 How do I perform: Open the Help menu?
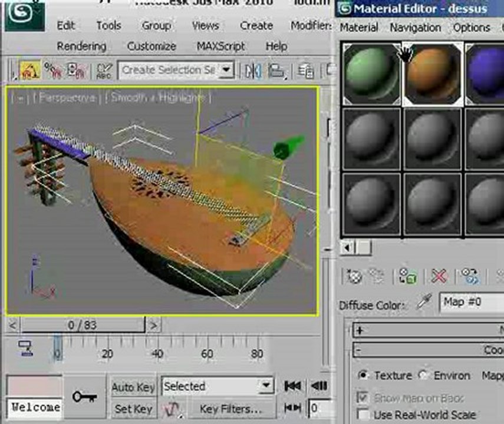click(x=276, y=47)
